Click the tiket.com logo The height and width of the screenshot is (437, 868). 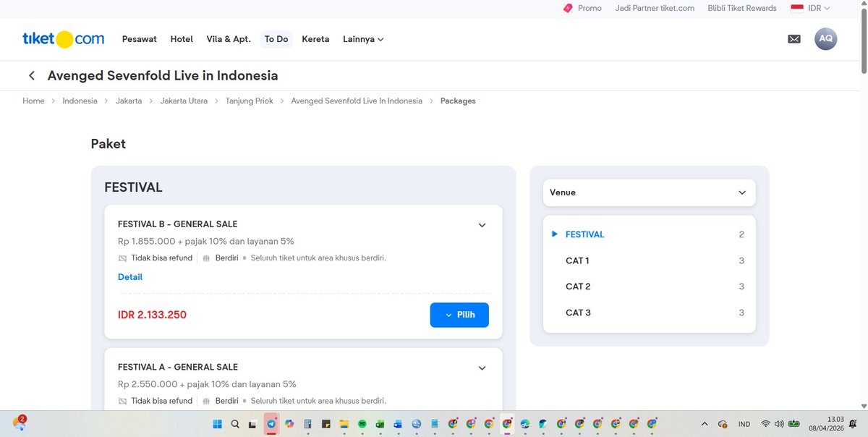[63, 39]
